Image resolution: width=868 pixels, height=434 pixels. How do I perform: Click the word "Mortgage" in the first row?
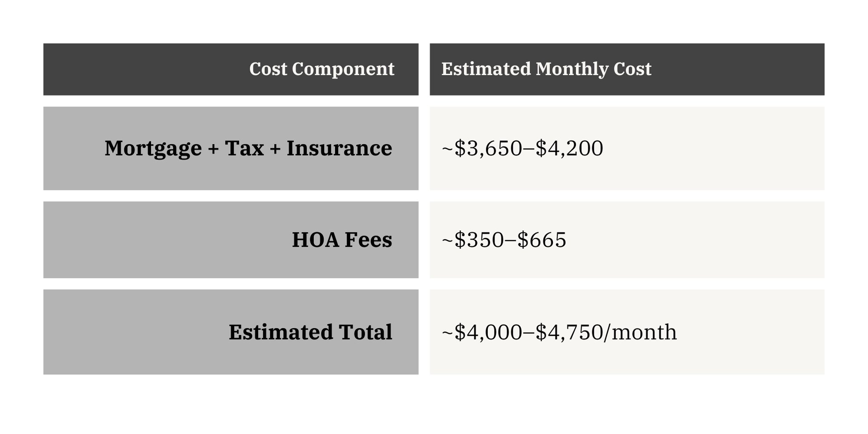click(x=153, y=148)
